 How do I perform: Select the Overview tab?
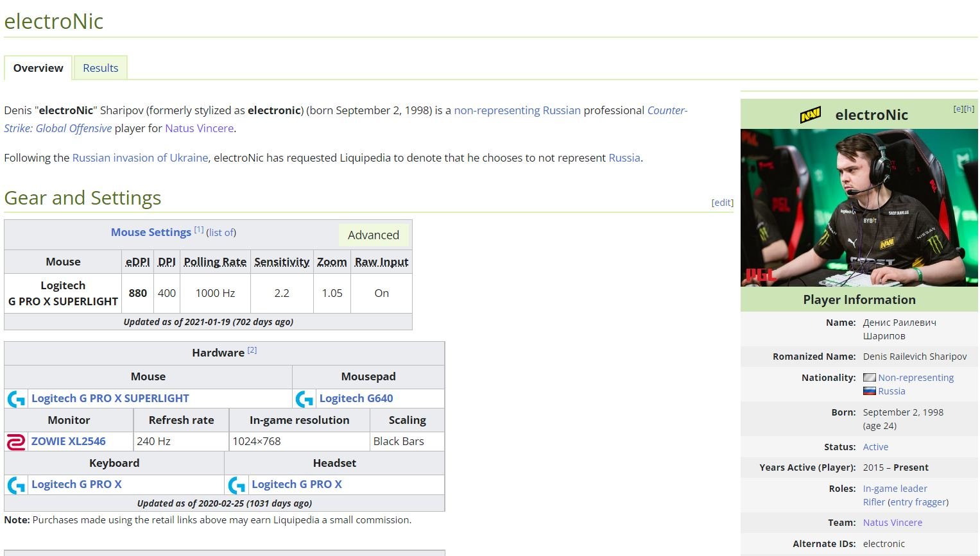click(x=39, y=68)
